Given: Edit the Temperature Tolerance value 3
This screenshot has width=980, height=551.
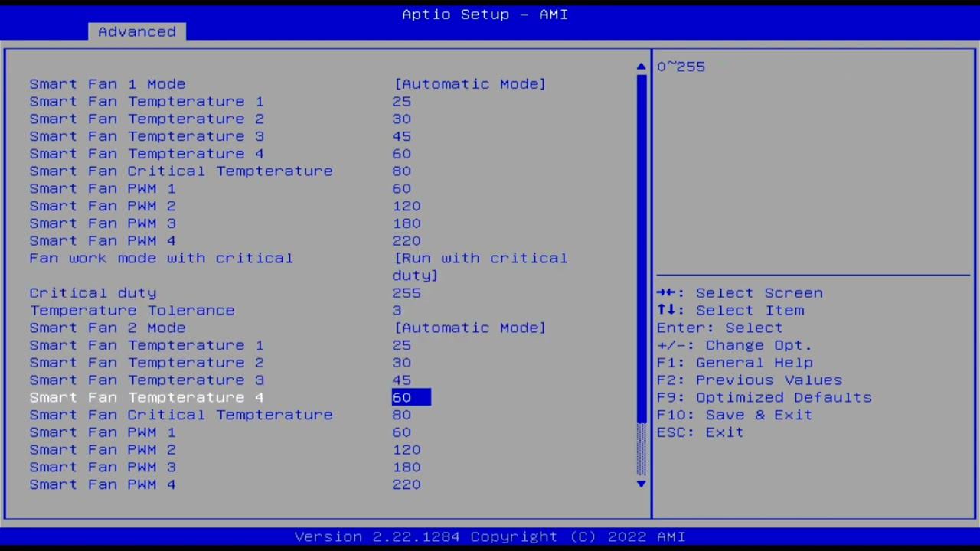Looking at the screenshot, I should [x=397, y=310].
